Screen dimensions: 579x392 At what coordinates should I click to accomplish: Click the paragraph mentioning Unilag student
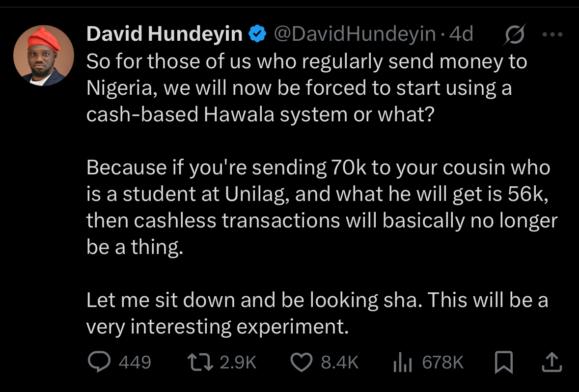pos(322,207)
